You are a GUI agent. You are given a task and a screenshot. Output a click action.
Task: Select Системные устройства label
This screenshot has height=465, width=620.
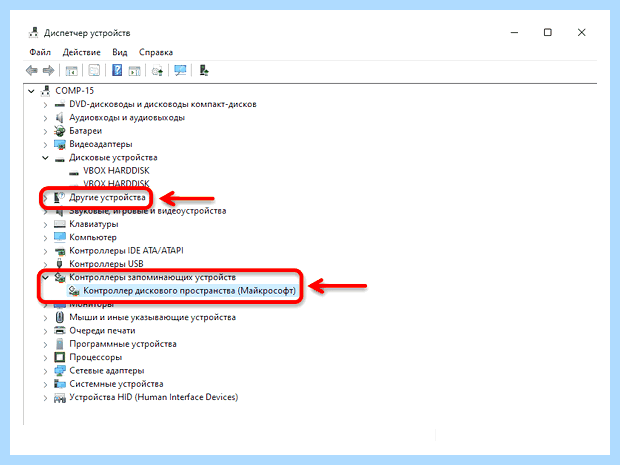click(116, 384)
